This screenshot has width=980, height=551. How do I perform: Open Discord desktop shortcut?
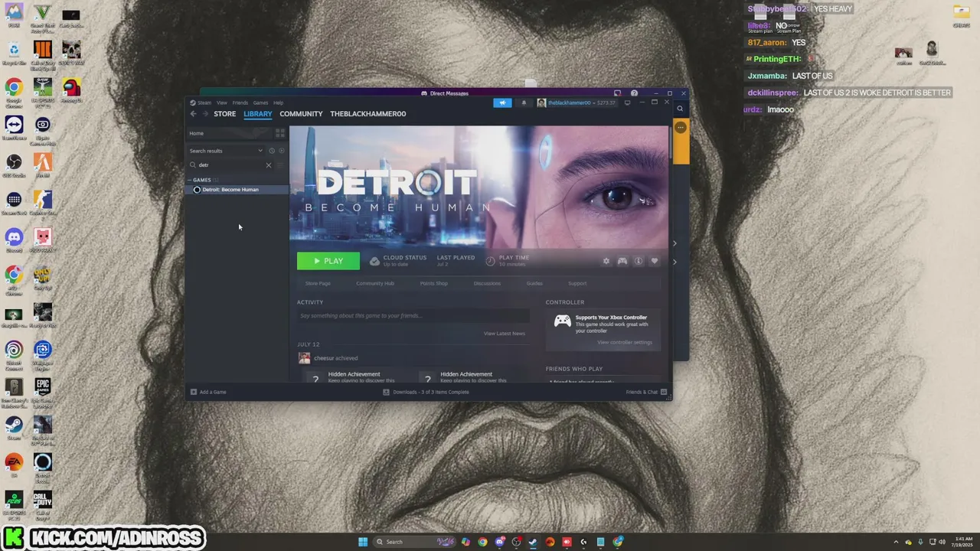click(x=14, y=240)
